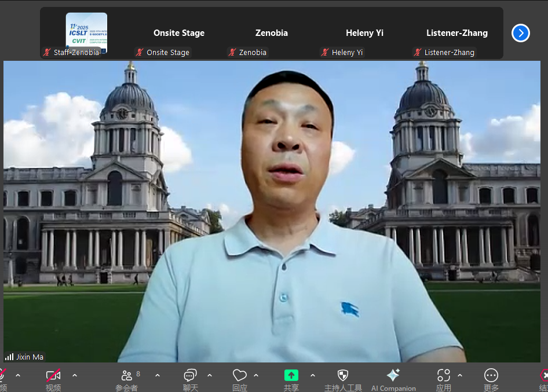
Task: Click the End meeting (结束) button
Action: coord(543,376)
